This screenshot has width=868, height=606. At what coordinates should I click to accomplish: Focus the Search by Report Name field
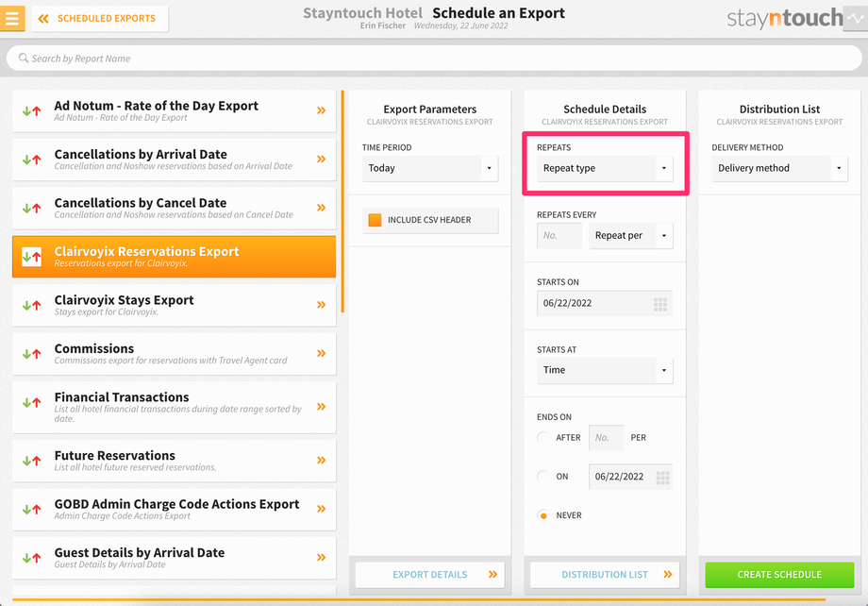coord(434,59)
